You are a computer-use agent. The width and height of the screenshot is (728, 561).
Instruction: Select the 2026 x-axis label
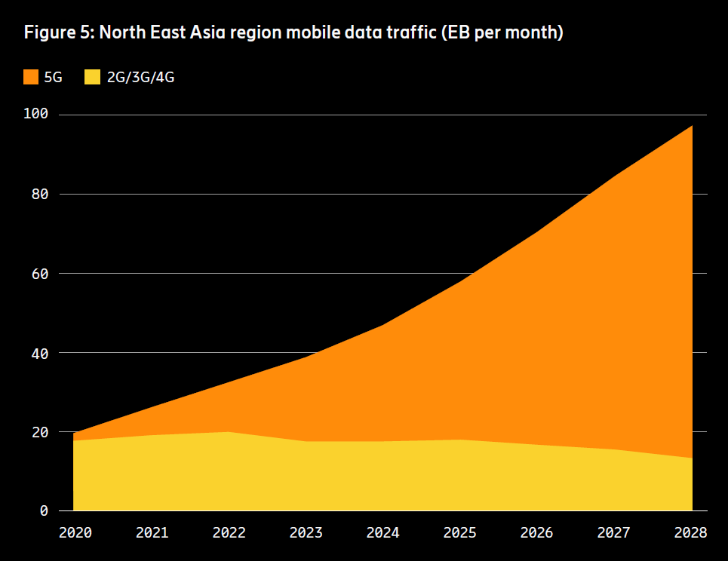tap(536, 532)
